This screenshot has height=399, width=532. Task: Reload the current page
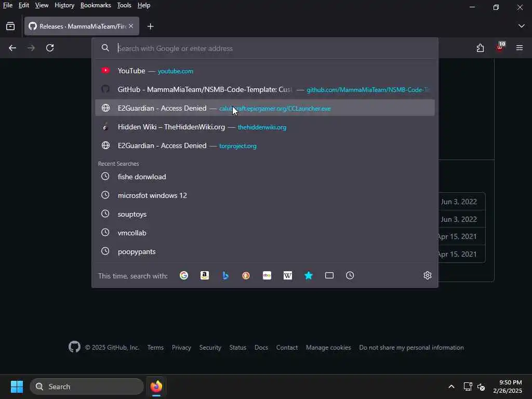[50, 48]
